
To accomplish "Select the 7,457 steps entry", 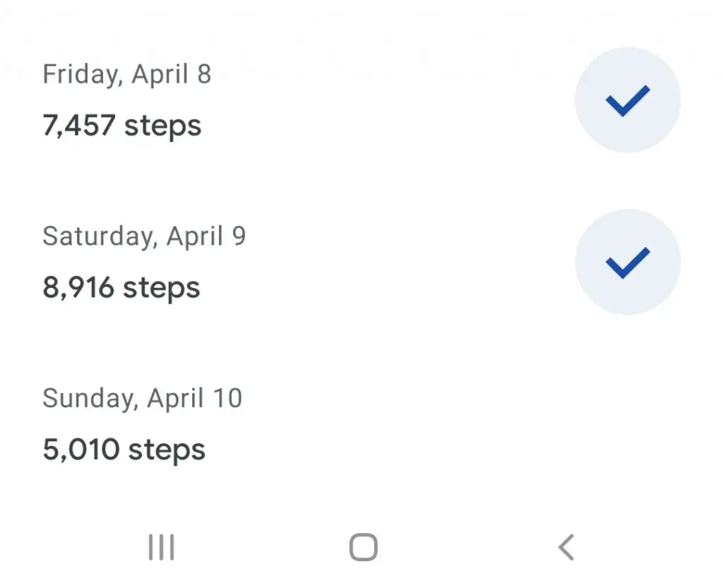I will pyautogui.click(x=121, y=126).
